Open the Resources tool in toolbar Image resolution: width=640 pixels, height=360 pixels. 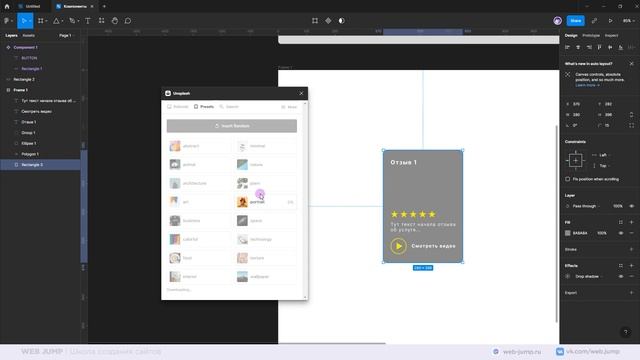101,20
